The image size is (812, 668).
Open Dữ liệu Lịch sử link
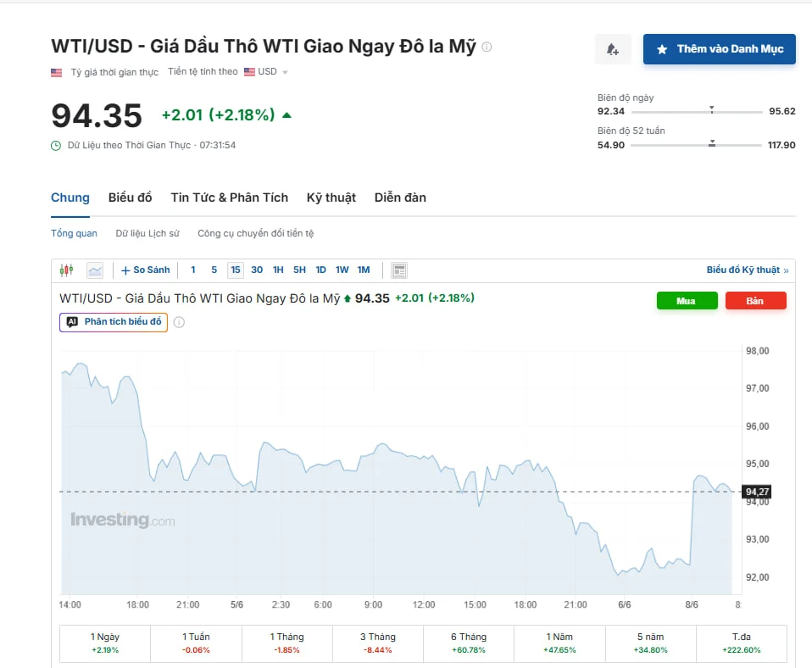[x=147, y=233]
